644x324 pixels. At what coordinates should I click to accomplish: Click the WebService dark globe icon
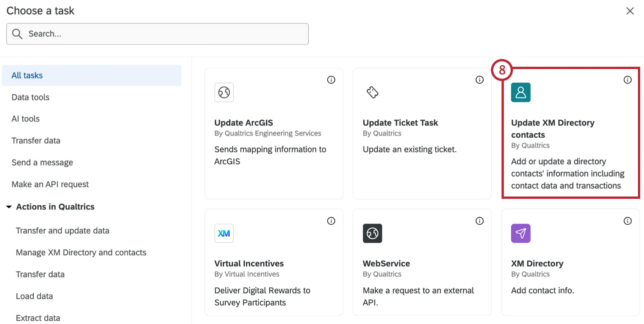pos(372,233)
